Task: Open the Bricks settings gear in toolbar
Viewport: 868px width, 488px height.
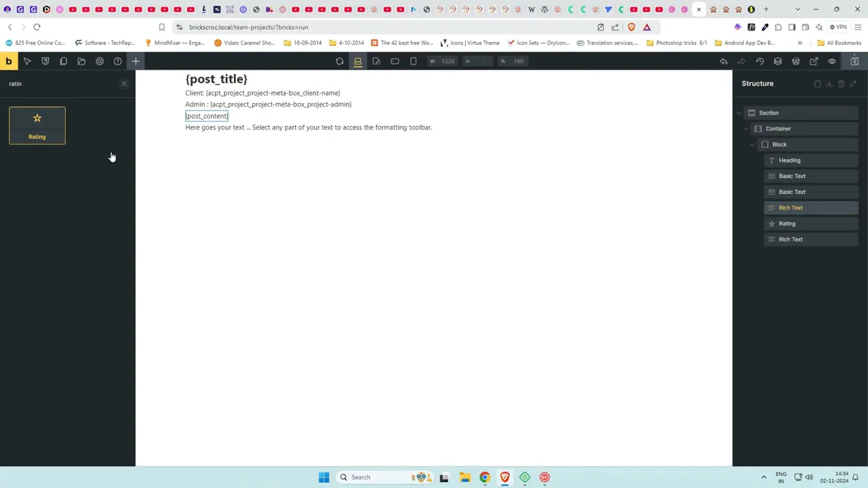Action: point(99,62)
